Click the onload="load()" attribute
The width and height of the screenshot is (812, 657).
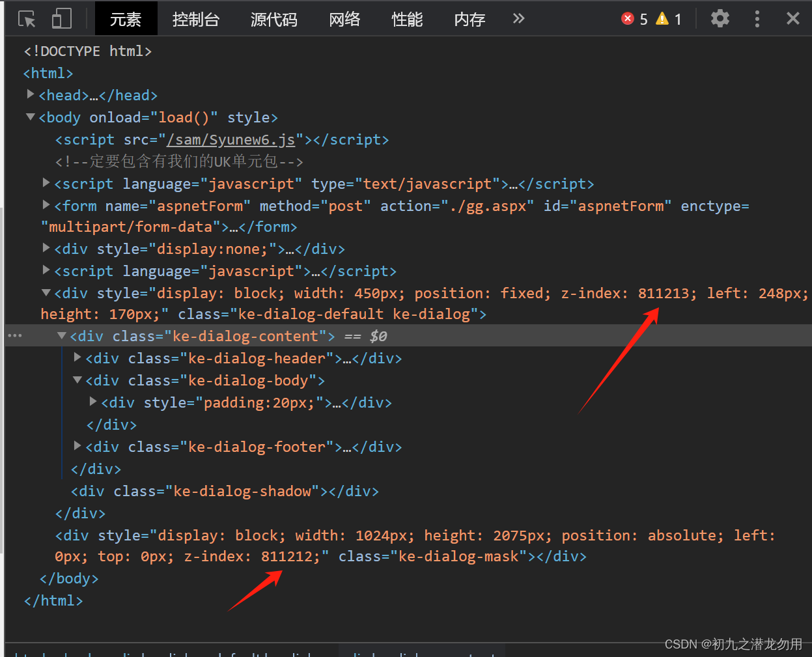tap(154, 117)
